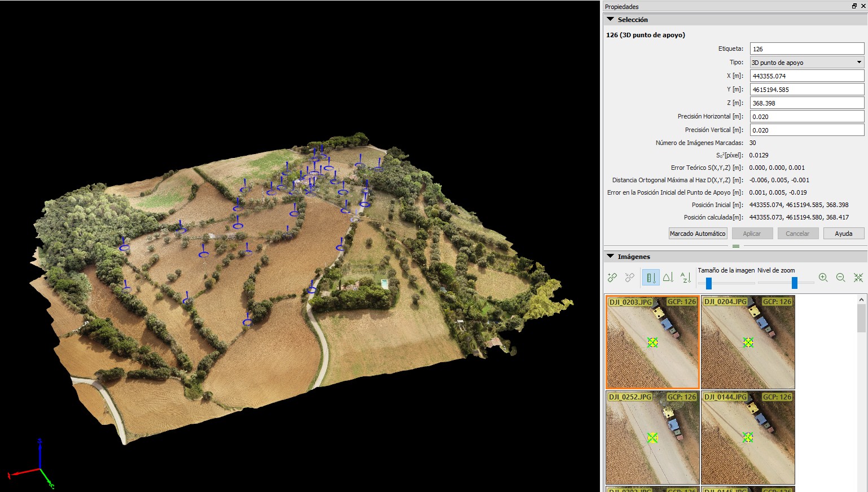
Task: Float the Propiedades panel
Action: tap(854, 6)
